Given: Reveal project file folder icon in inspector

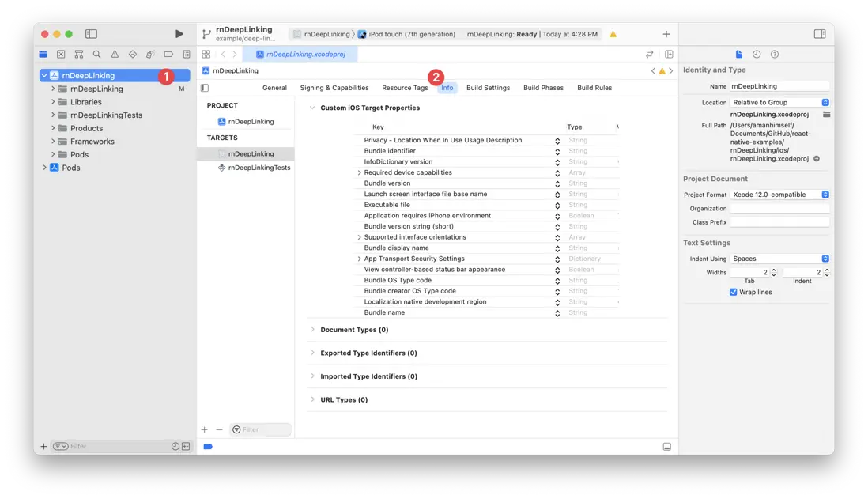Looking at the screenshot, I should pyautogui.click(x=826, y=114).
